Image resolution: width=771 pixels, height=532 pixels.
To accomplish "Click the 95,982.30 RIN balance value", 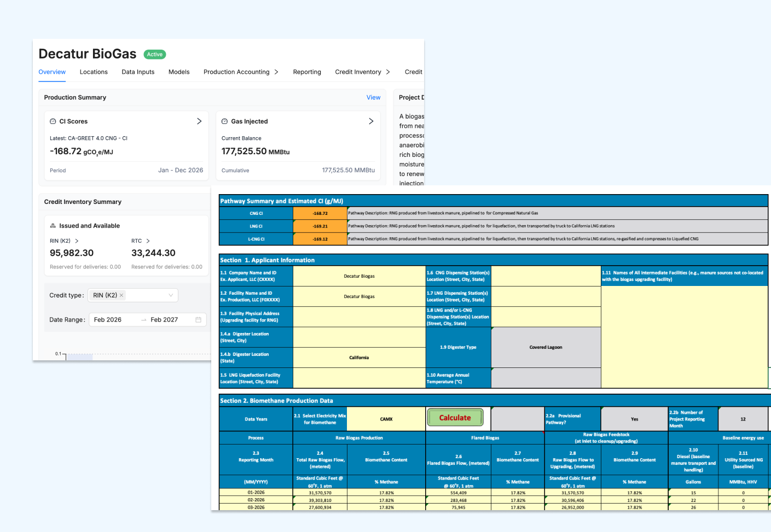I will [x=72, y=253].
